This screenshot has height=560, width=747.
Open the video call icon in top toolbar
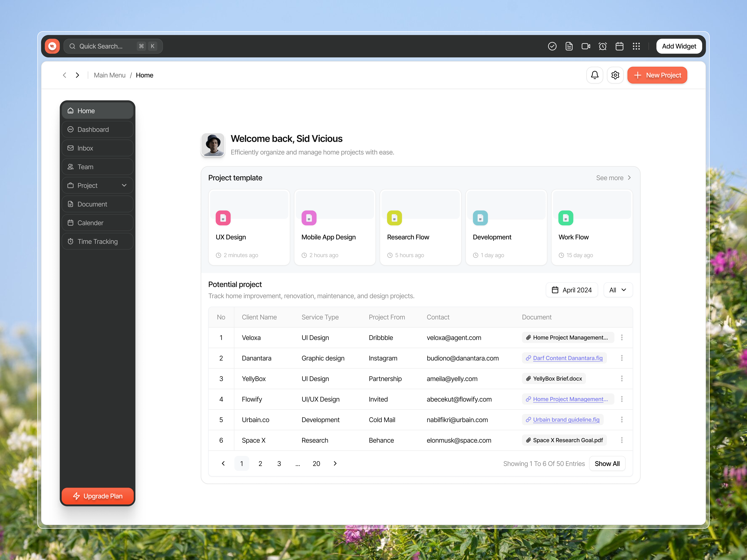[586, 46]
